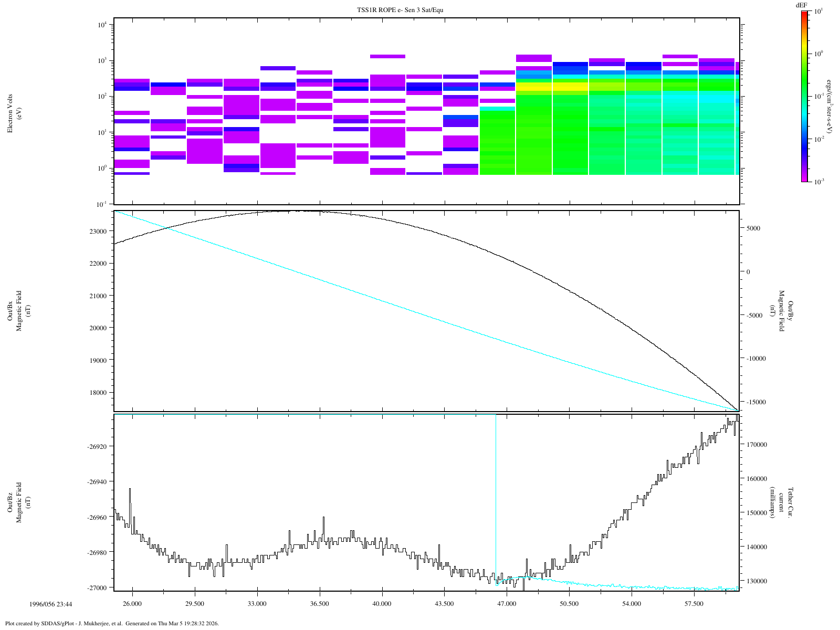Click the ergs/(cm²-ster-s-eV) color bar units label

point(828,105)
